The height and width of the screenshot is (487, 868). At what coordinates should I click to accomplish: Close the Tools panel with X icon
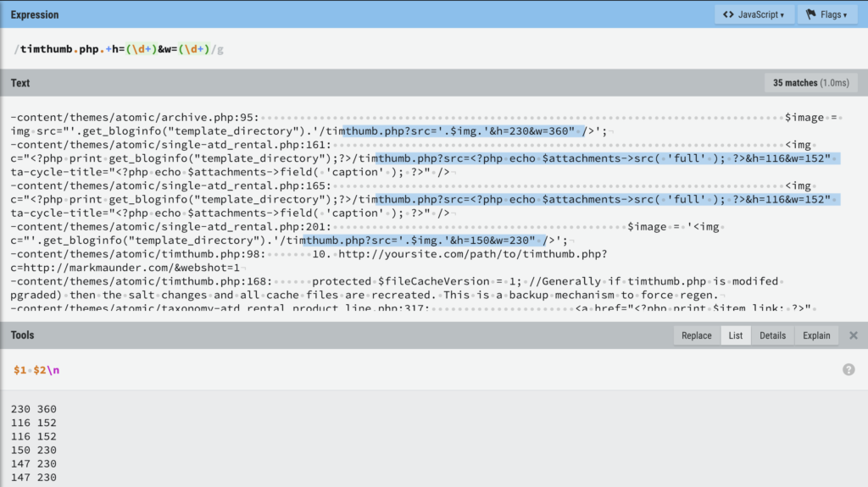tap(854, 335)
